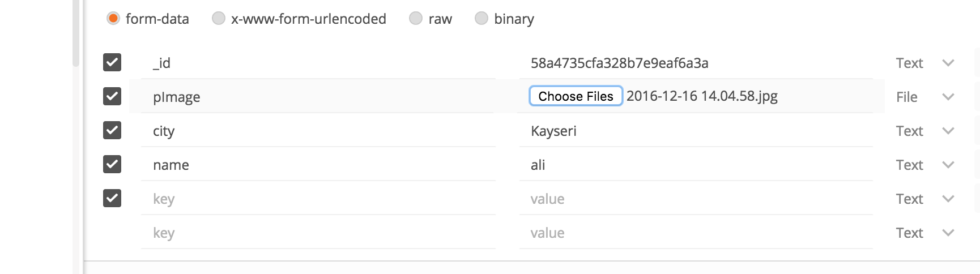Screen dimensions: 980x274
Task: Disable the pImage parameter checkbox
Action: tap(112, 96)
